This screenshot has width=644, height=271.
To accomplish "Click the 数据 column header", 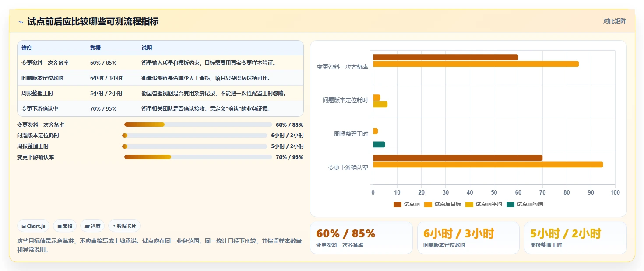I will (95, 48).
